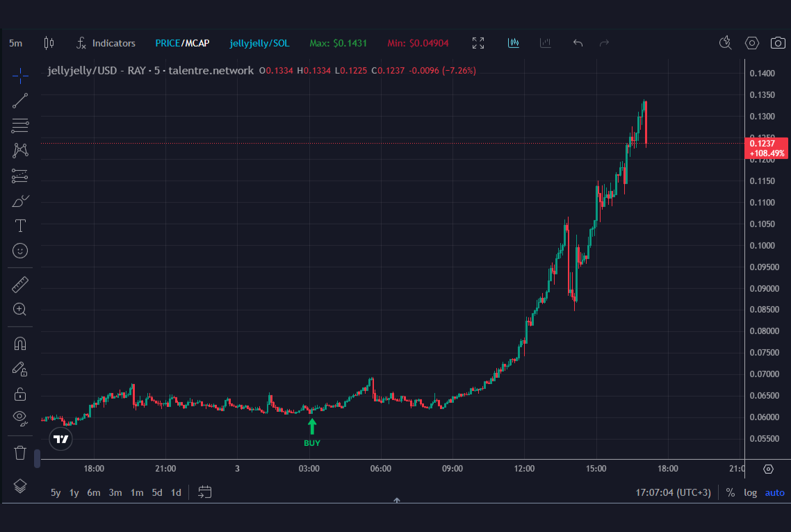The width and height of the screenshot is (791, 532).
Task: Set date range to 1m
Action: pos(137,492)
